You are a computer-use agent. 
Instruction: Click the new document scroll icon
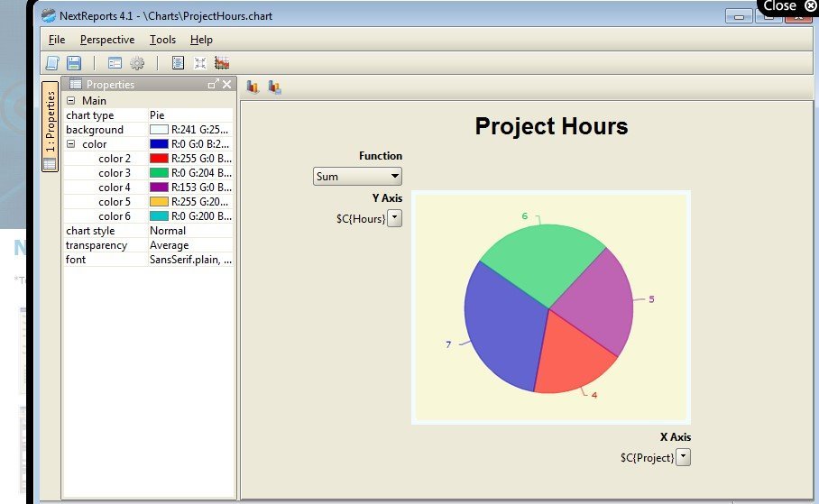pos(52,63)
